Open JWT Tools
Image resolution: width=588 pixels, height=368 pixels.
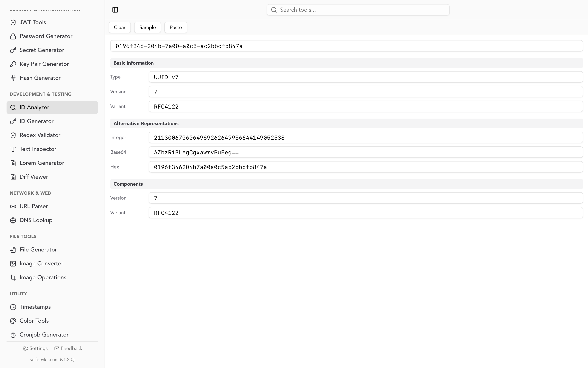[52, 22]
